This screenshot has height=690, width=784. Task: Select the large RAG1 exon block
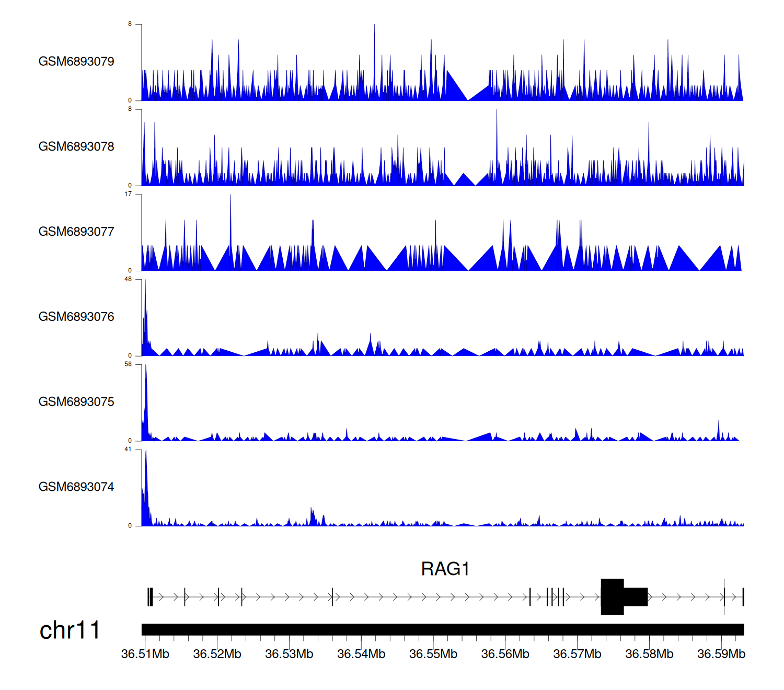click(x=612, y=597)
